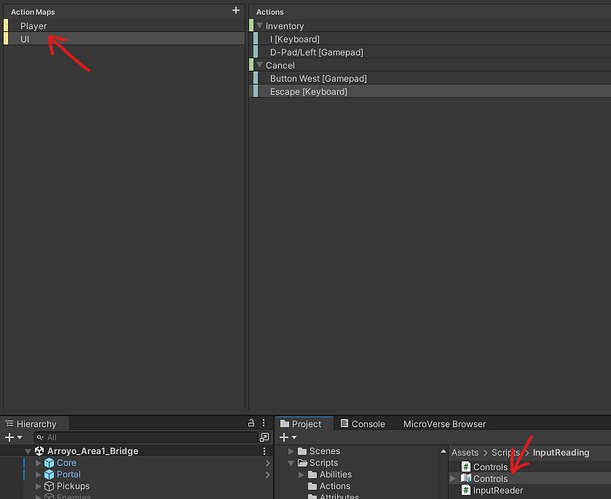Switch to the Console tab

[x=363, y=424]
